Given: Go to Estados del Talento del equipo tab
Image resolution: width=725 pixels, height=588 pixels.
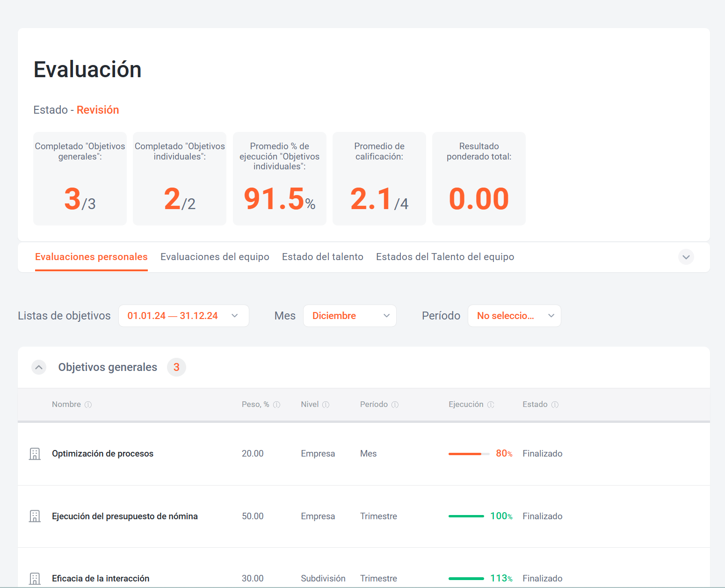Looking at the screenshot, I should tap(445, 257).
